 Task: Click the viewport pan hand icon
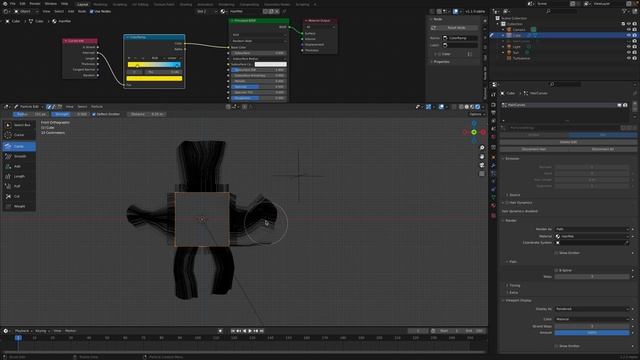point(482,156)
